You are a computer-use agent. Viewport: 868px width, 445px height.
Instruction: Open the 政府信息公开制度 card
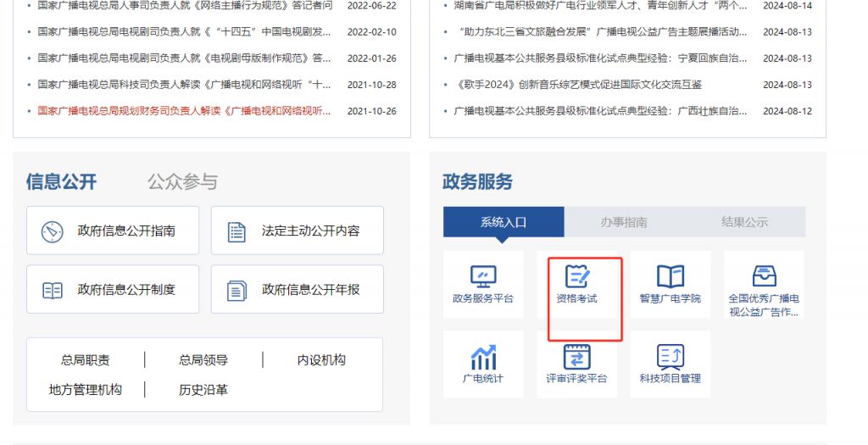tap(113, 289)
